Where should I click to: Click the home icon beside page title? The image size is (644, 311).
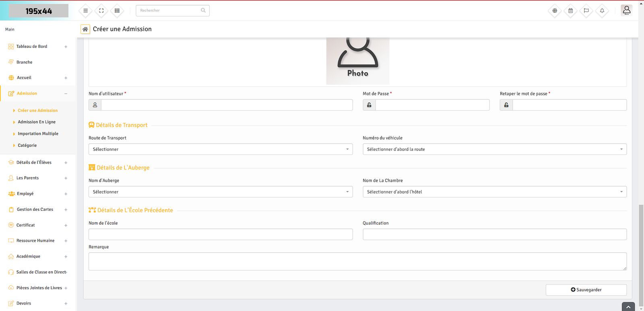pos(85,29)
